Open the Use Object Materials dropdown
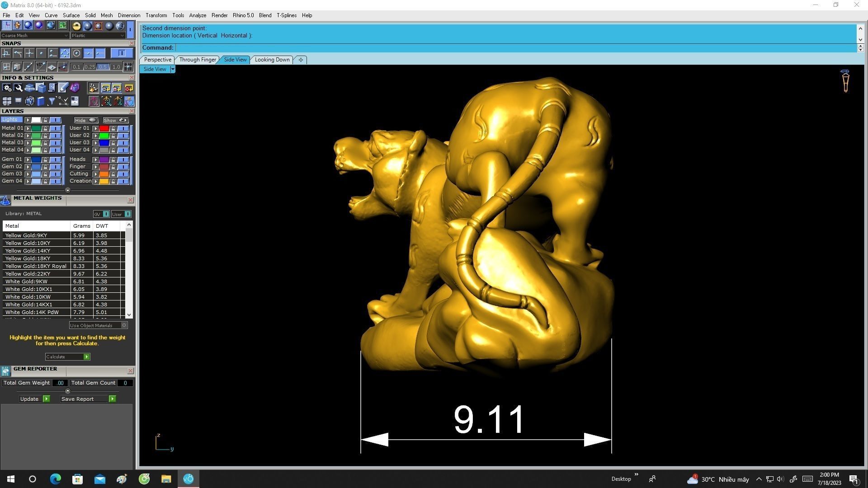Viewport: 868px width, 488px height. [98, 325]
